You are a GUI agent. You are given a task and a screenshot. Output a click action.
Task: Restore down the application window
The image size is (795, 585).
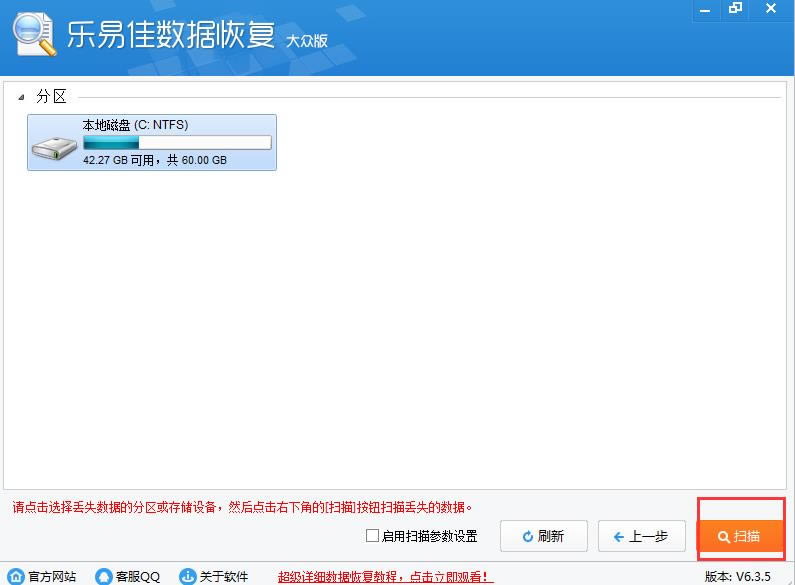tap(735, 9)
